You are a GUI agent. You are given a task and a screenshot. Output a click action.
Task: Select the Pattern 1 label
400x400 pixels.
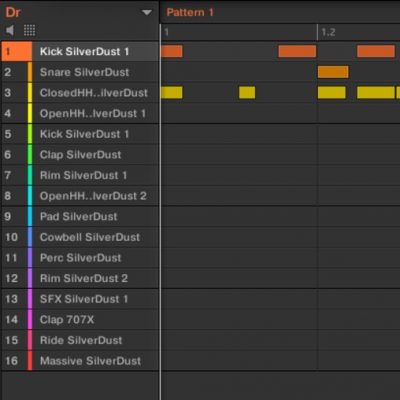(x=190, y=13)
